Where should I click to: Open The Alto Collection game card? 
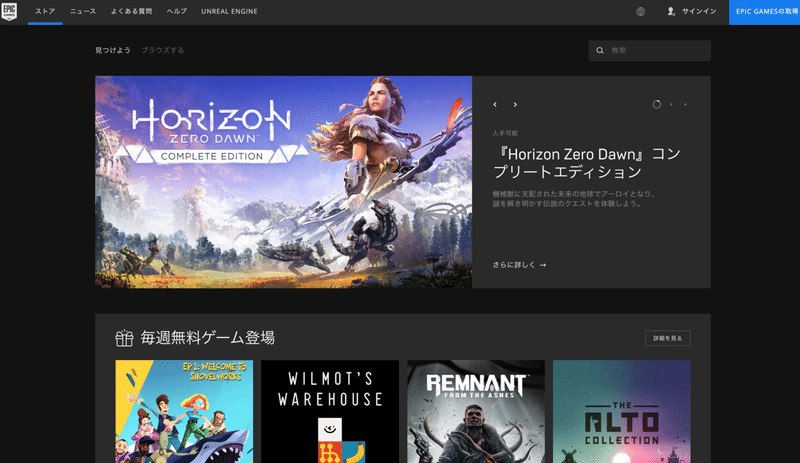(621, 411)
